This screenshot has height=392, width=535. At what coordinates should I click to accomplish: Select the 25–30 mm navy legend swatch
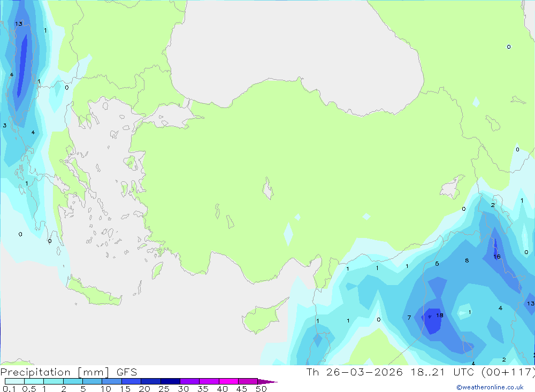click(170, 381)
